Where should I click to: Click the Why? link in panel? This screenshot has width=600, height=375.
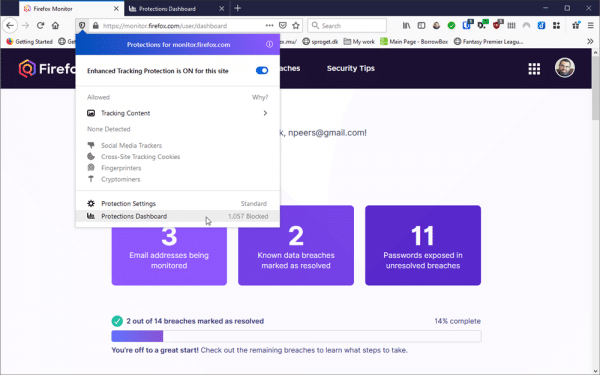click(260, 97)
